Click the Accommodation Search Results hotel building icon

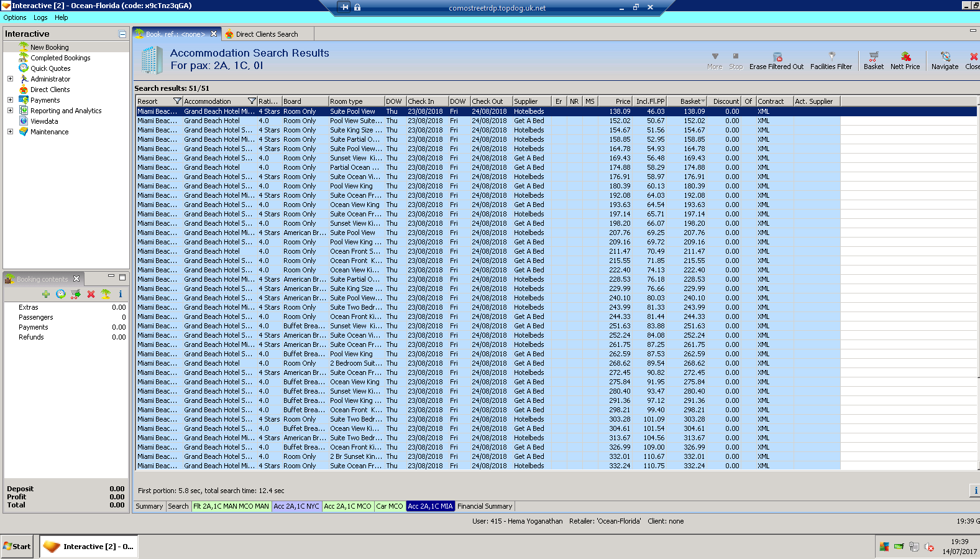click(151, 60)
